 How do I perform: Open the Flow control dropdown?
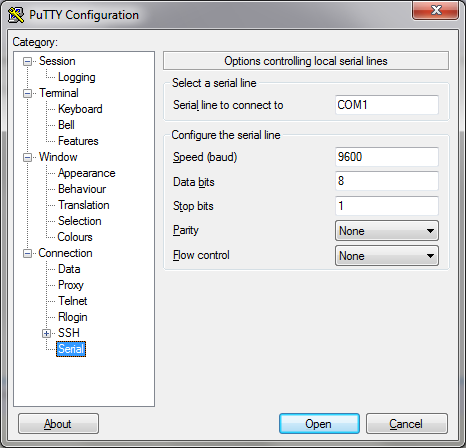click(387, 256)
